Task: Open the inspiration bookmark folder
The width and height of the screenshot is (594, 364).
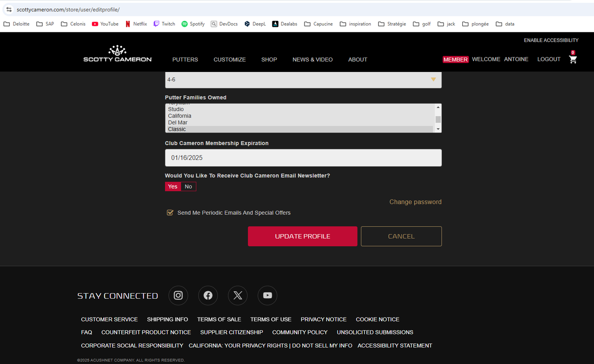Action: coord(355,24)
